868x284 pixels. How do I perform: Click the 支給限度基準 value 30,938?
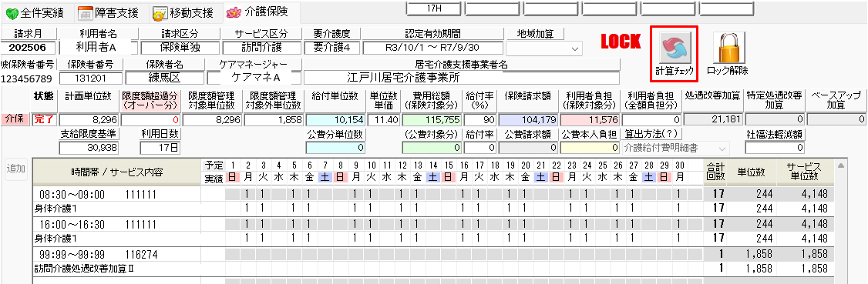pyautogui.click(x=89, y=148)
